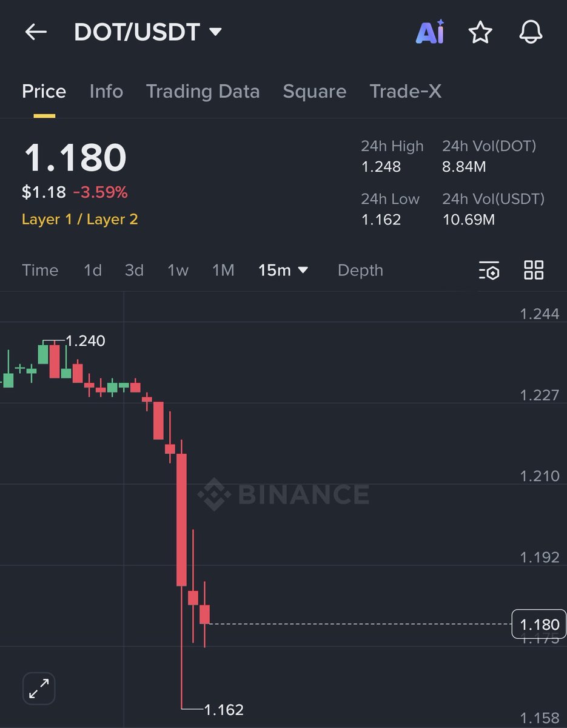Open chart indicator settings icon
The image size is (567, 728).
[x=489, y=271]
